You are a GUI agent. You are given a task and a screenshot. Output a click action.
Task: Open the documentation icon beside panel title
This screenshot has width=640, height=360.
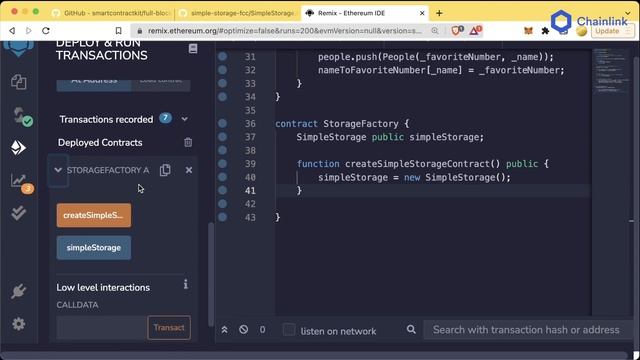click(193, 49)
